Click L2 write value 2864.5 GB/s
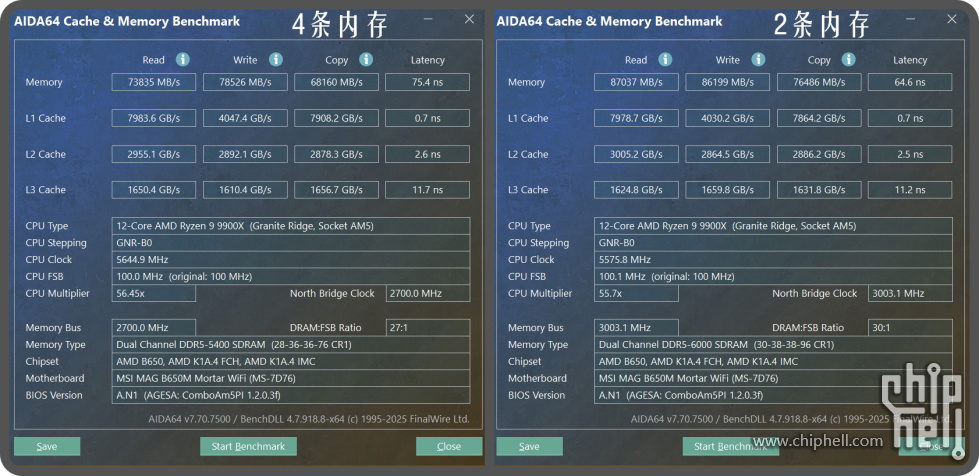The width and height of the screenshot is (979, 476). 728,154
